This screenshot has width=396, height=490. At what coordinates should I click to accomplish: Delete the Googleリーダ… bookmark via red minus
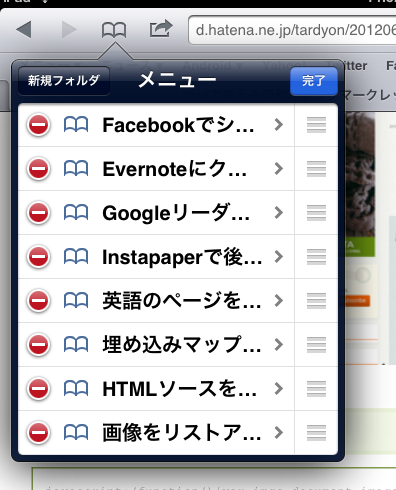tap(39, 213)
